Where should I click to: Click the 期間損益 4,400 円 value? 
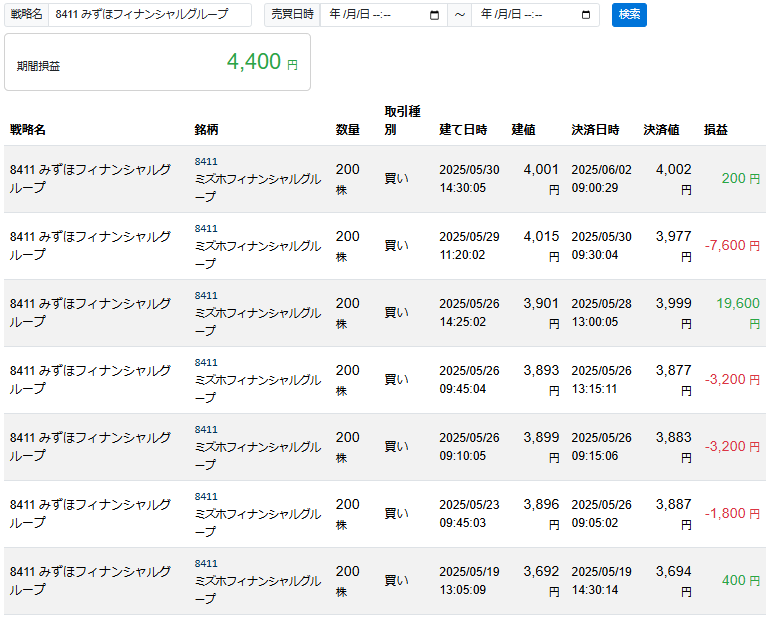(x=262, y=62)
